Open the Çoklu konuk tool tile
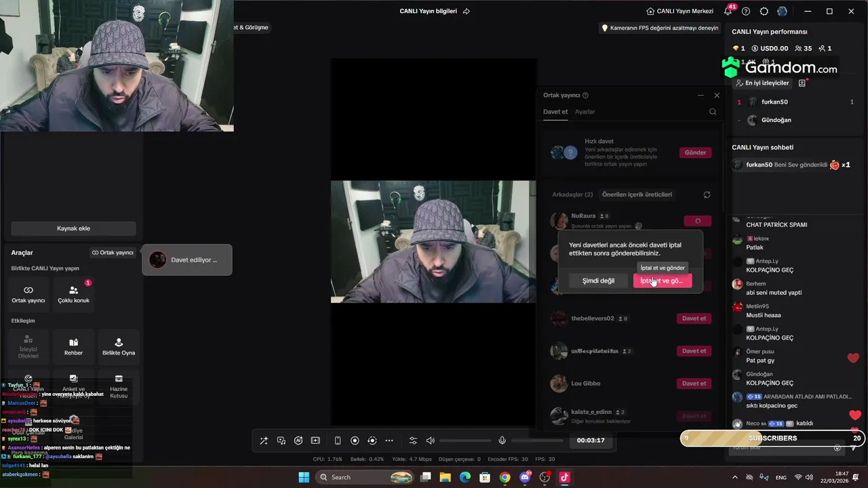 [73, 294]
